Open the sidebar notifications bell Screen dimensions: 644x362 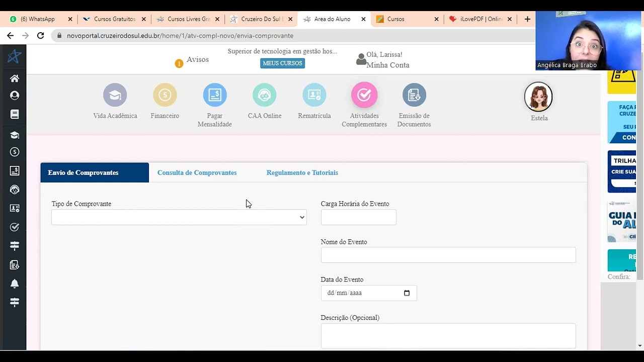(15, 284)
